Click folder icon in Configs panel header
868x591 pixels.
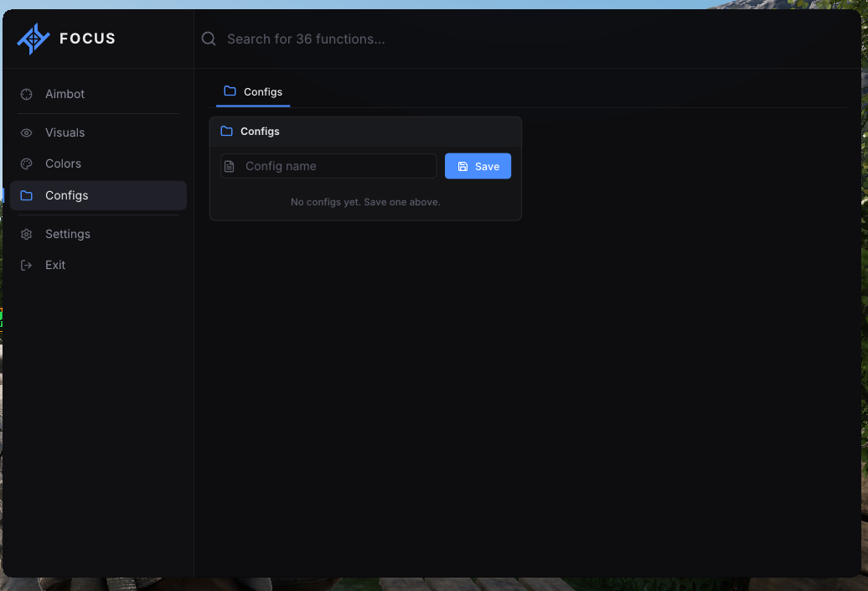point(226,132)
